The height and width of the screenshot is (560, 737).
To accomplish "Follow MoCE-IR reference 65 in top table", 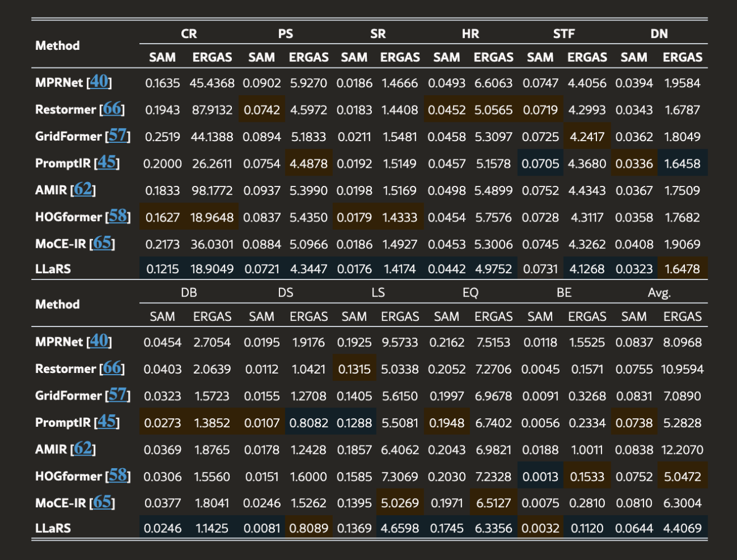I will click(103, 243).
